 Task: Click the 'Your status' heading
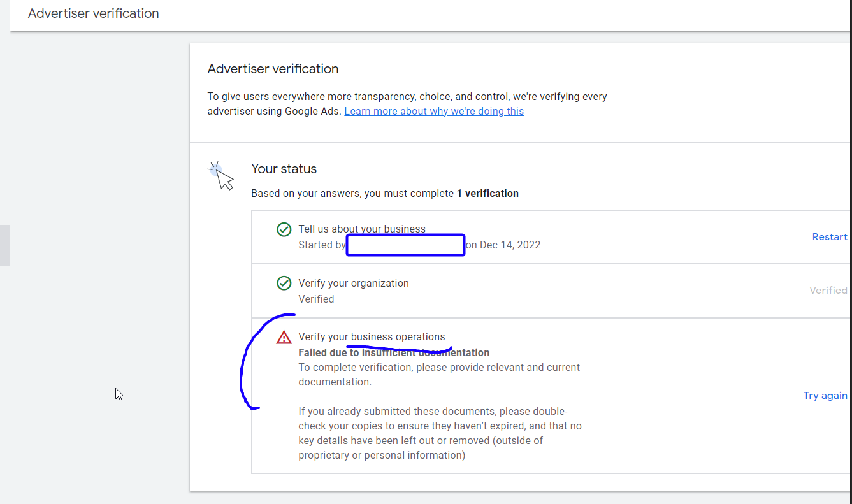(x=284, y=169)
